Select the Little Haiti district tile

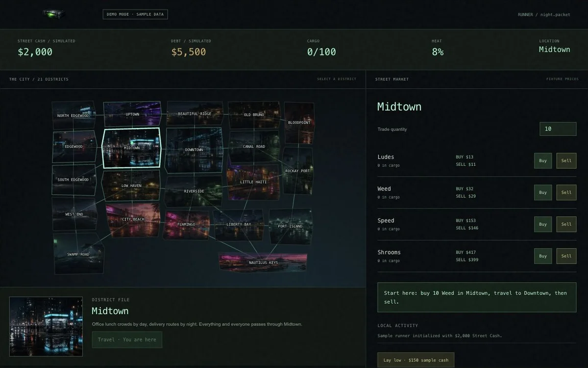pos(253,182)
